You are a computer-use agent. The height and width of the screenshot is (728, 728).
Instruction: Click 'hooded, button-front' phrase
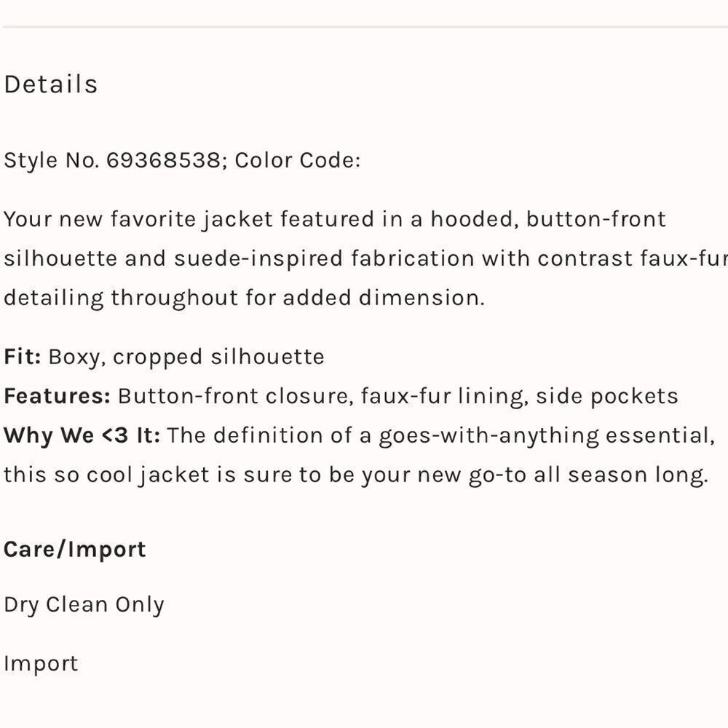(548, 220)
